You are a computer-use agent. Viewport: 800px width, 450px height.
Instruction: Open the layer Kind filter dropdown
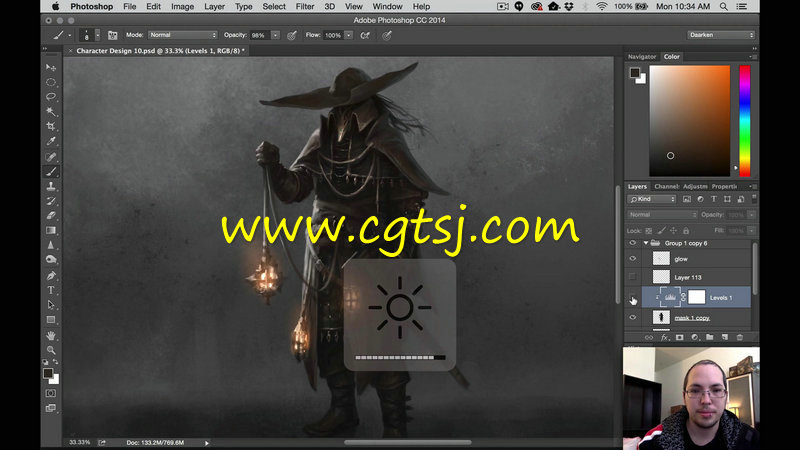[652, 199]
